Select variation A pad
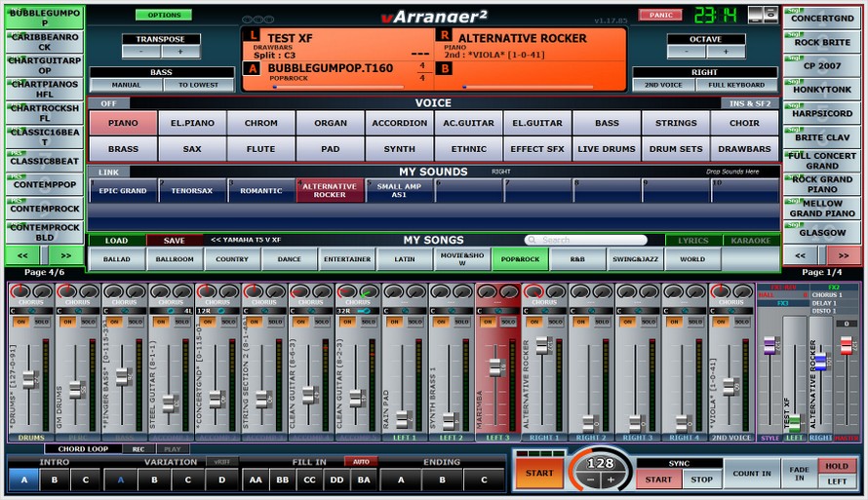The width and height of the screenshot is (868, 500). (x=121, y=480)
